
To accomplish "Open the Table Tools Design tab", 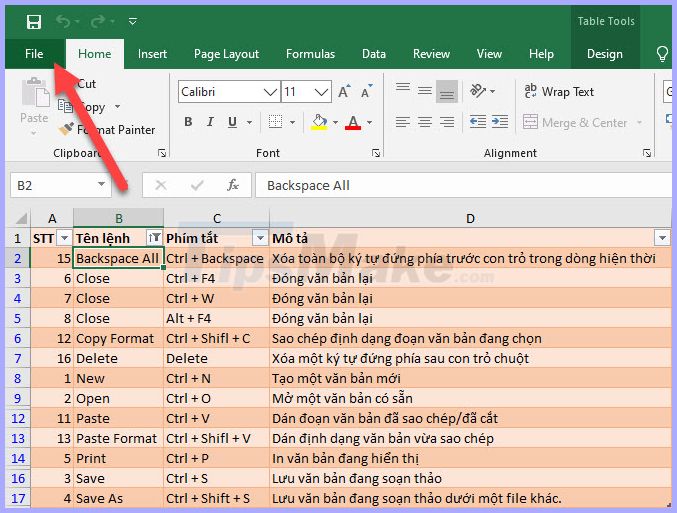I will pyautogui.click(x=604, y=54).
